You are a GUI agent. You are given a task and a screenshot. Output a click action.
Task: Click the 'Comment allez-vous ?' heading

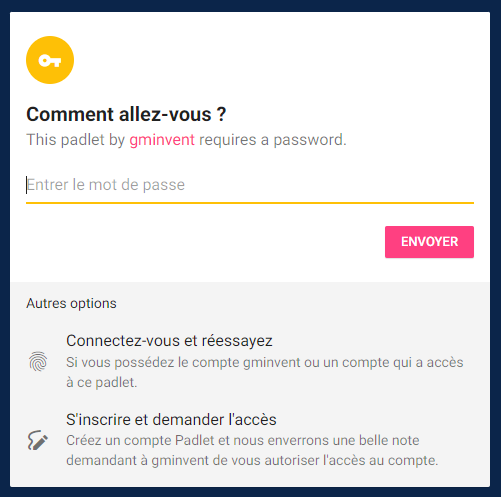126,114
